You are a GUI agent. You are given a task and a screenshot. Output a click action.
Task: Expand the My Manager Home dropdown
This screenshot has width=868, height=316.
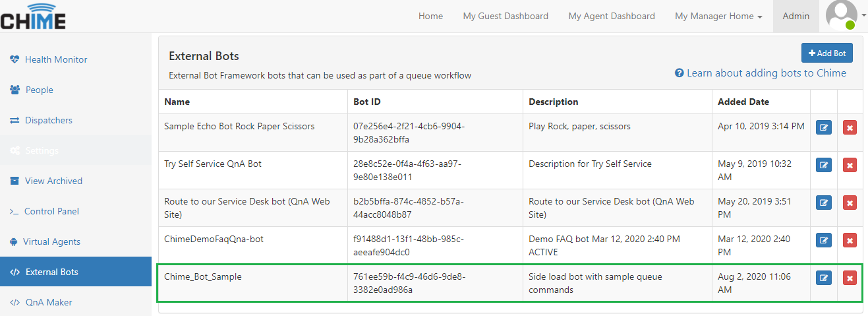tap(719, 16)
